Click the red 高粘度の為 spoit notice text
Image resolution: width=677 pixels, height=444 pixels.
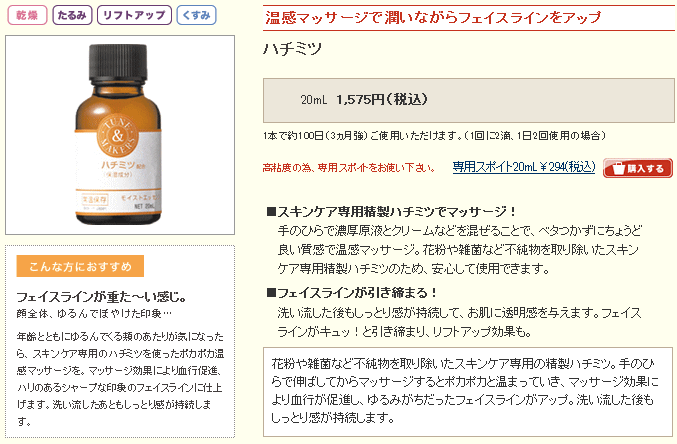[x=349, y=168]
